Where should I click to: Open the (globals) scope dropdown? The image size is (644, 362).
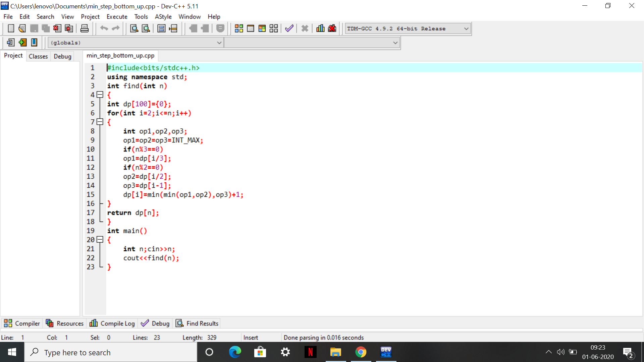click(136, 43)
